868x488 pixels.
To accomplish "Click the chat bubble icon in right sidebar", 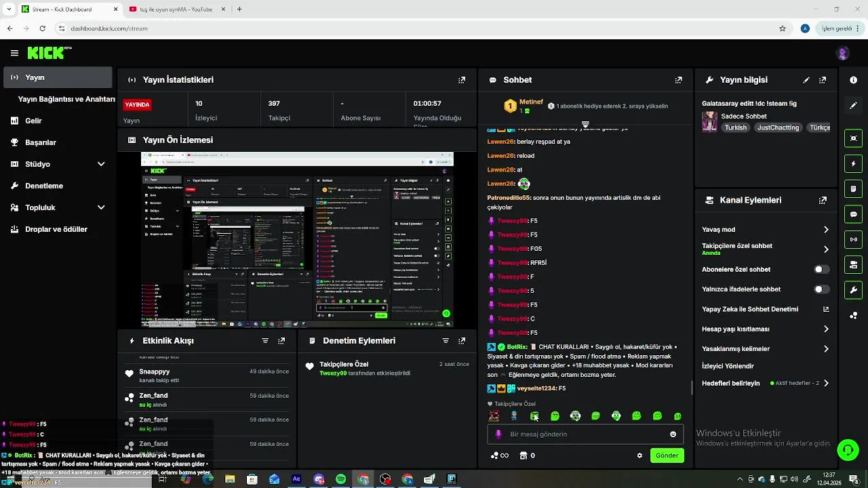I will (x=853, y=213).
